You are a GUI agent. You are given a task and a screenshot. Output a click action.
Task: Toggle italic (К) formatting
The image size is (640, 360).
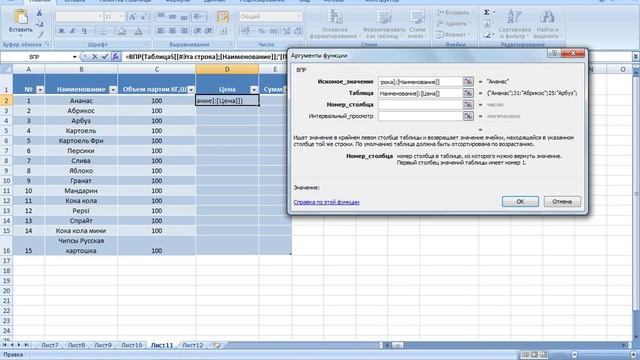(x=73, y=31)
